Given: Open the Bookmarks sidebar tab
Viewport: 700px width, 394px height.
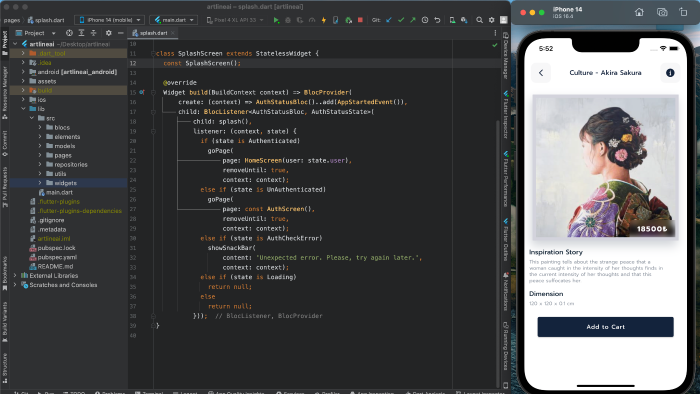Looking at the screenshot, I should 5,273.
